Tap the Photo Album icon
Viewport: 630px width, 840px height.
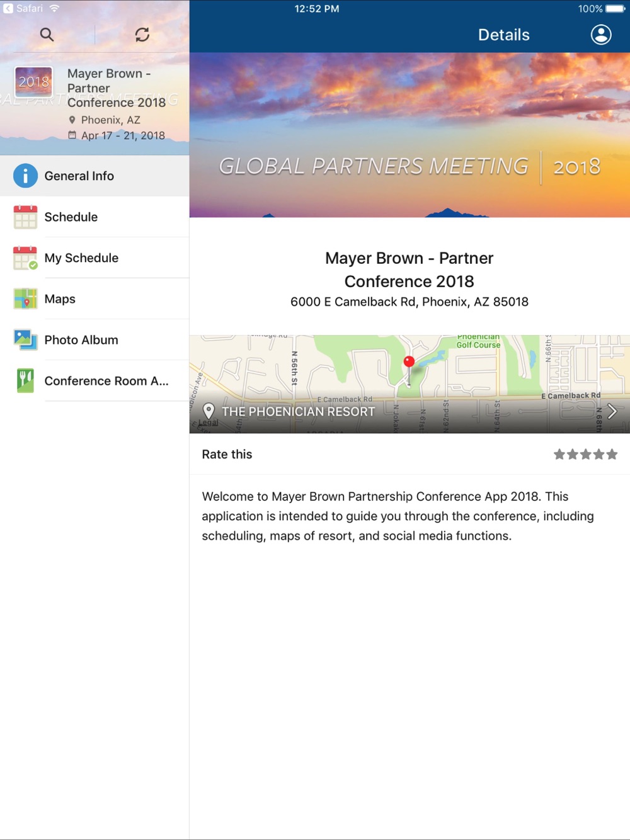click(25, 339)
